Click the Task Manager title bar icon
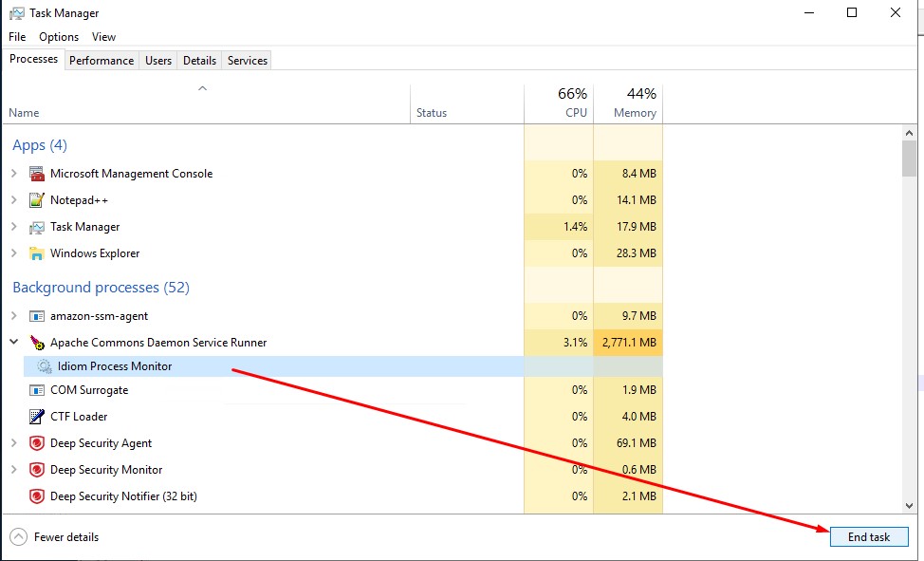The image size is (924, 561). click(x=16, y=13)
